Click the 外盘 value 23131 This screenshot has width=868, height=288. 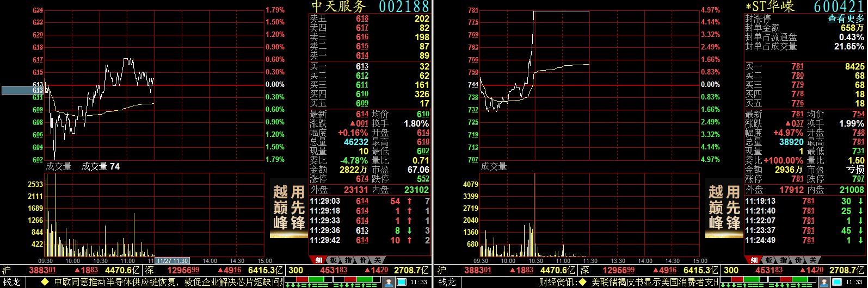click(x=356, y=190)
